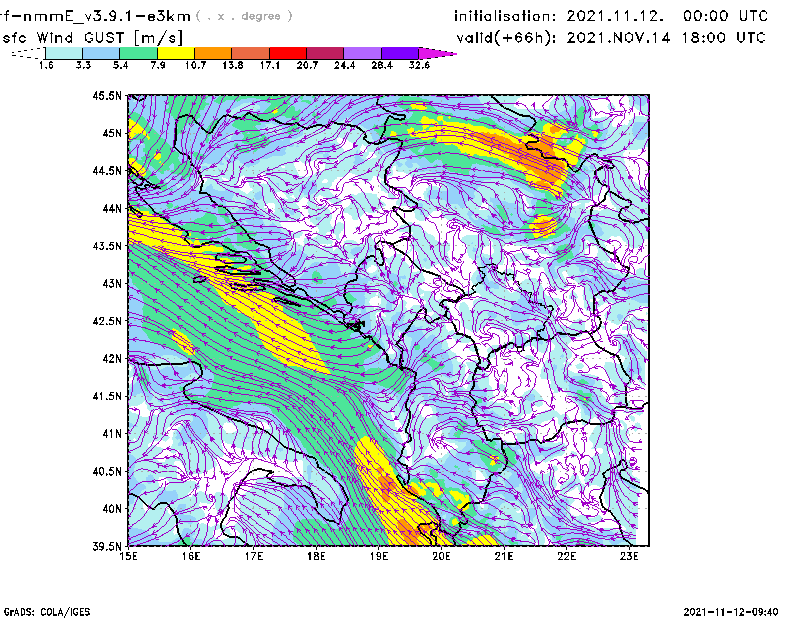Click the 41.5N latitude label
The image size is (800, 618).
coord(107,396)
